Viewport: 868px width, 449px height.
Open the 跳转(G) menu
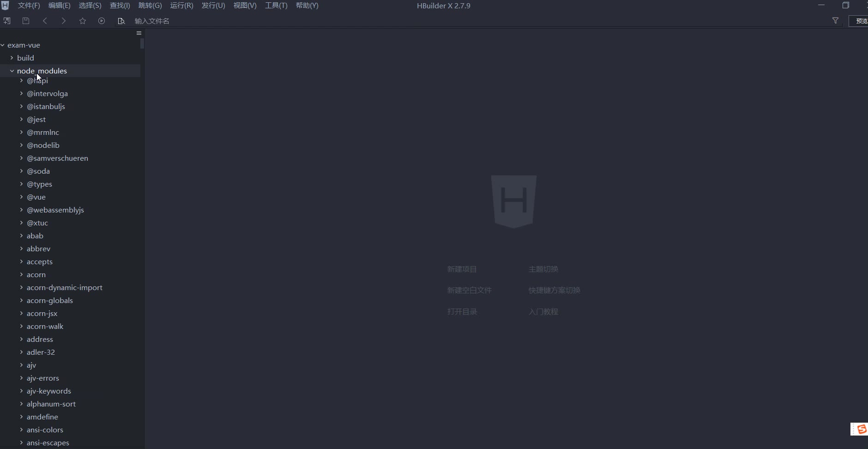(x=150, y=6)
